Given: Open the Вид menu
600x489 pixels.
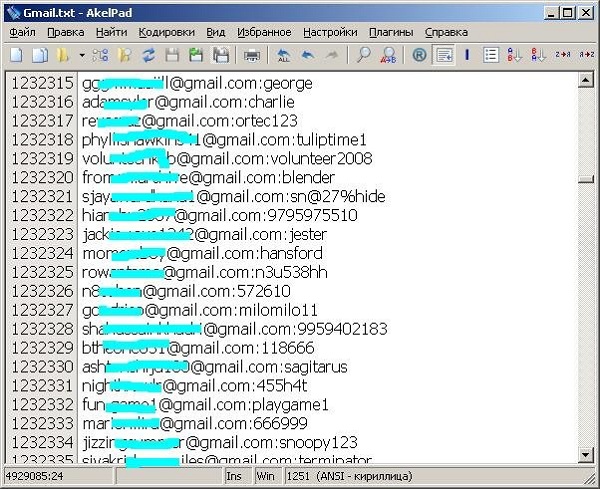Looking at the screenshot, I should tap(215, 33).
